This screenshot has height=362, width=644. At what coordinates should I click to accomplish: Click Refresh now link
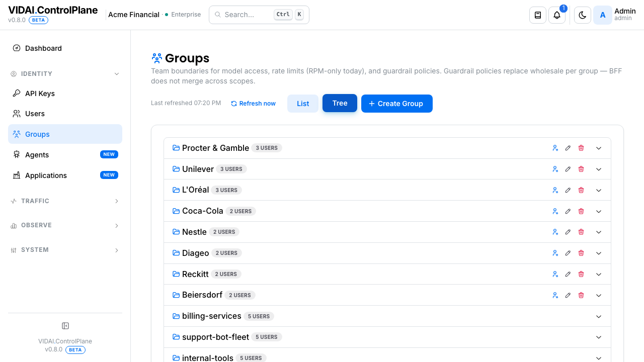254,104
